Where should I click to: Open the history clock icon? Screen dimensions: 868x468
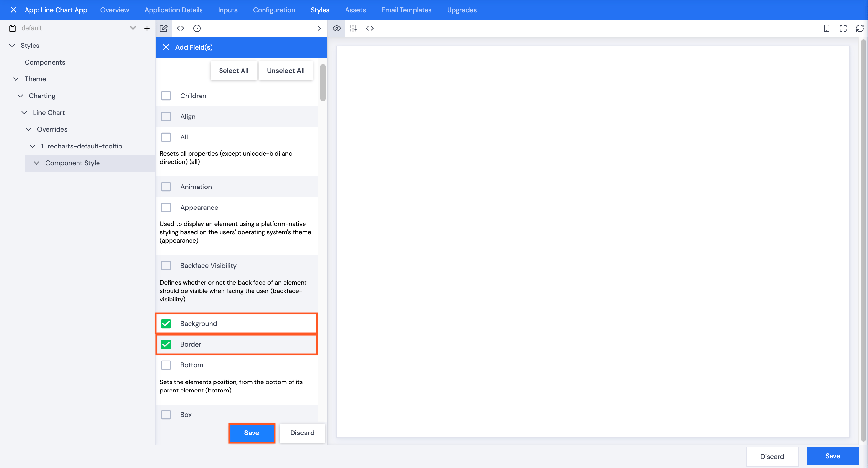tap(197, 28)
